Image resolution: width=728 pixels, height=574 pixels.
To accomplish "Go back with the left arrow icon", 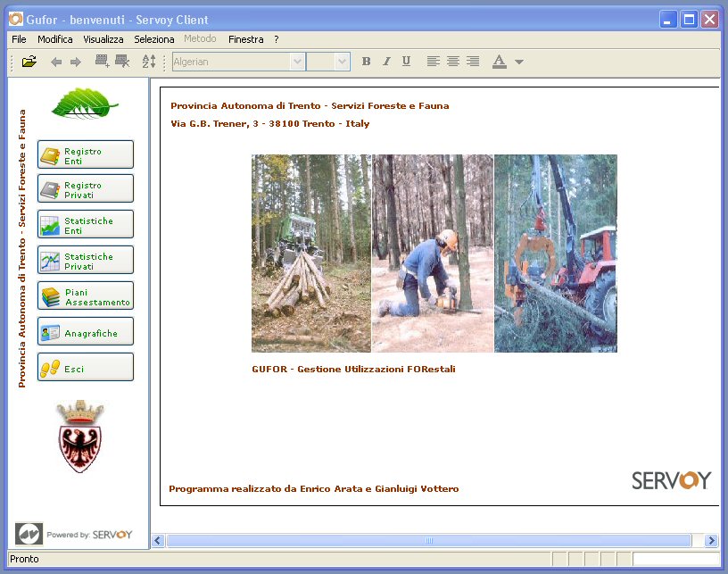I will coord(56,62).
